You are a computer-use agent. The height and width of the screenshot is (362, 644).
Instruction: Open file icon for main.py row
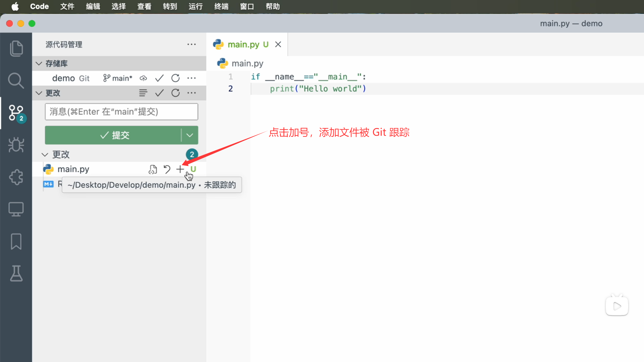[x=153, y=169]
